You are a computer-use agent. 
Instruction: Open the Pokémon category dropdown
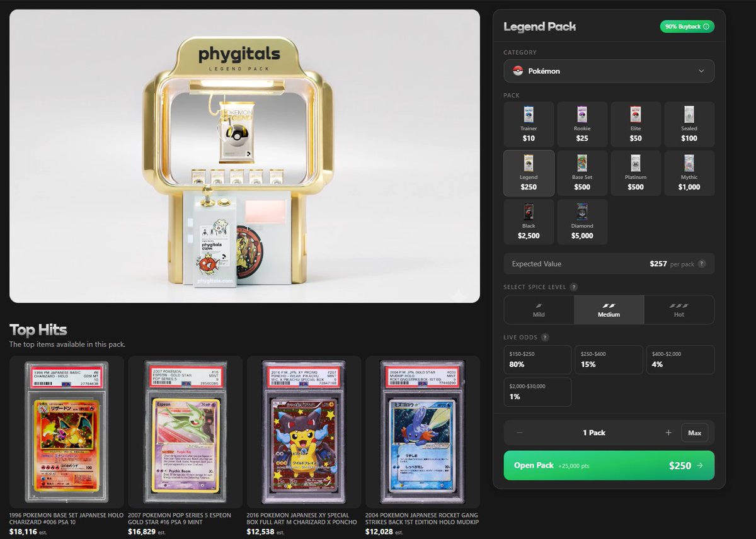point(609,71)
